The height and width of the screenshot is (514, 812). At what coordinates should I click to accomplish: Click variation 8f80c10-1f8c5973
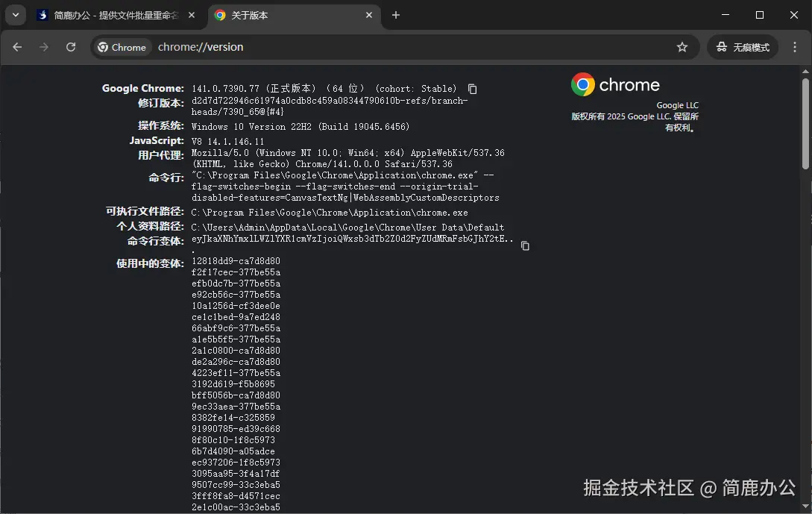tap(233, 440)
